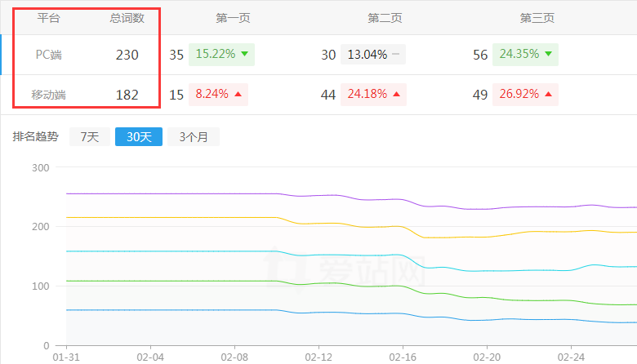
Task: Click the green down arrow beside 15.22%
Action: point(243,55)
